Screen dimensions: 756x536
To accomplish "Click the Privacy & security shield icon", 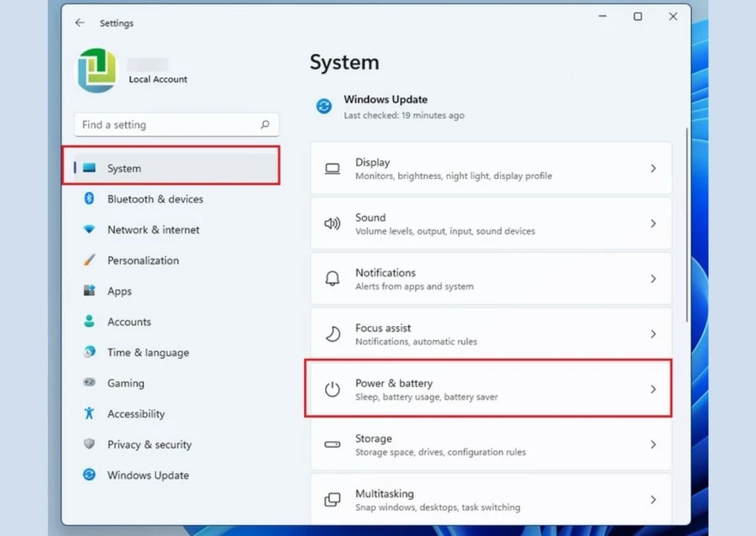I will click(x=89, y=444).
